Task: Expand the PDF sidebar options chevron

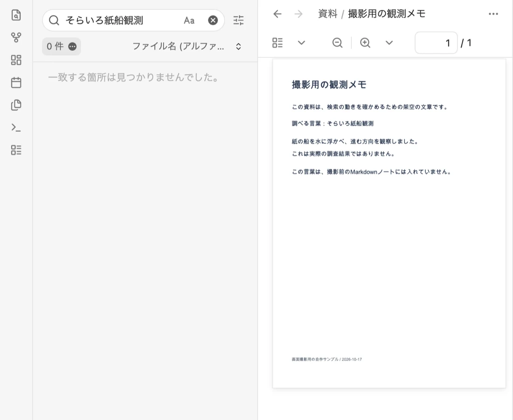Action: click(302, 42)
